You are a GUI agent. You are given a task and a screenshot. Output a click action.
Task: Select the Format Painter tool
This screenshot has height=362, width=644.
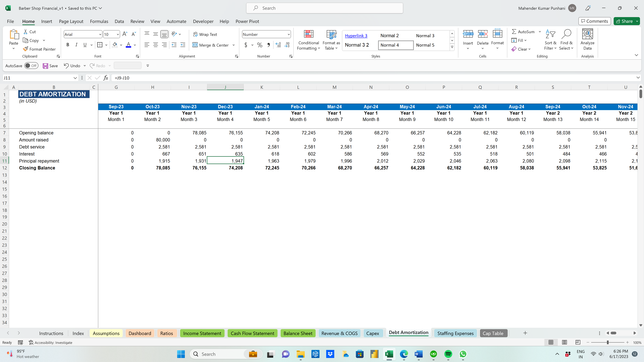(x=40, y=49)
